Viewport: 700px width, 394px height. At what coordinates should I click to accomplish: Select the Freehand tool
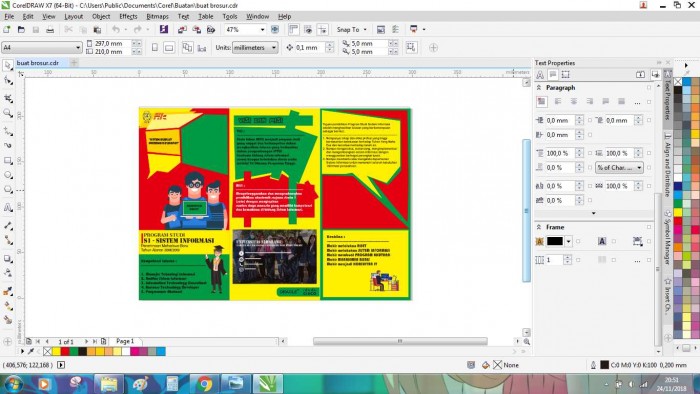pos(8,131)
